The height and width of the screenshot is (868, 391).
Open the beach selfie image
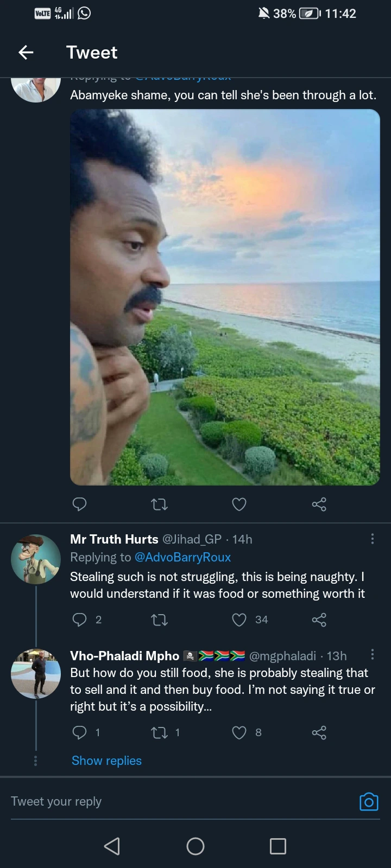pyautogui.click(x=225, y=297)
